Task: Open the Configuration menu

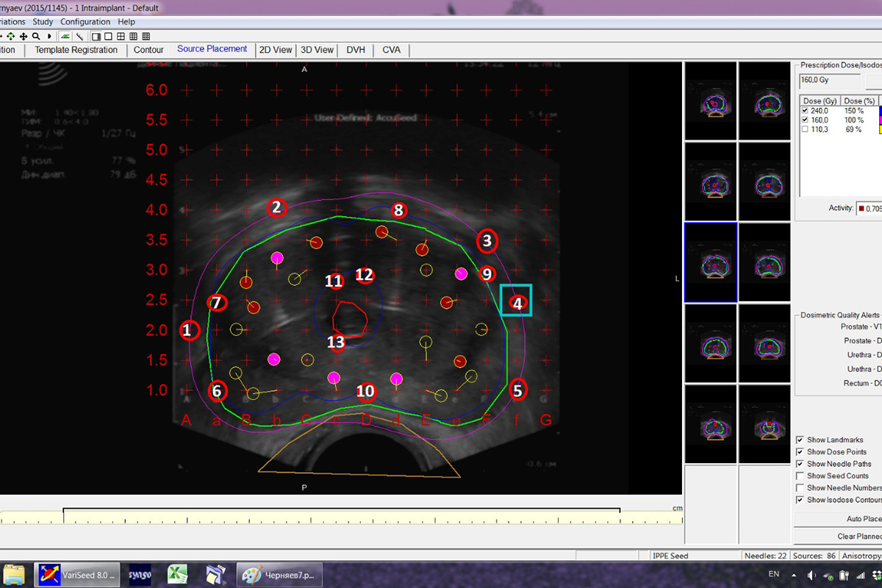Action: pos(85,22)
